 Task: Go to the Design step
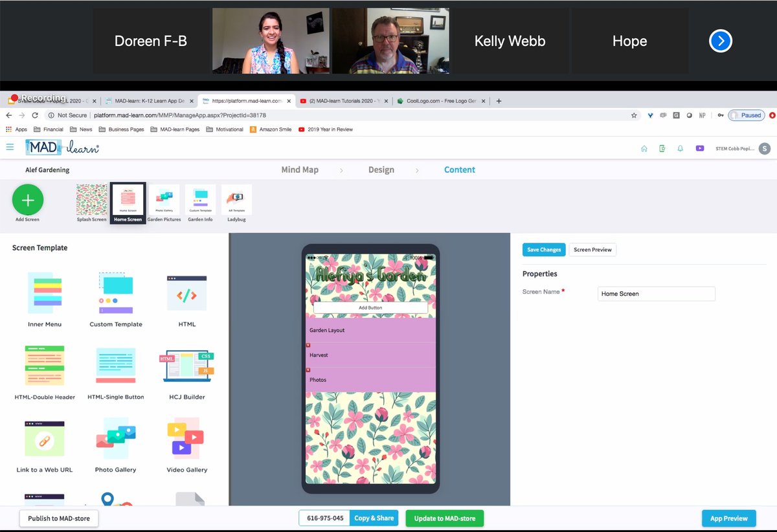(381, 170)
